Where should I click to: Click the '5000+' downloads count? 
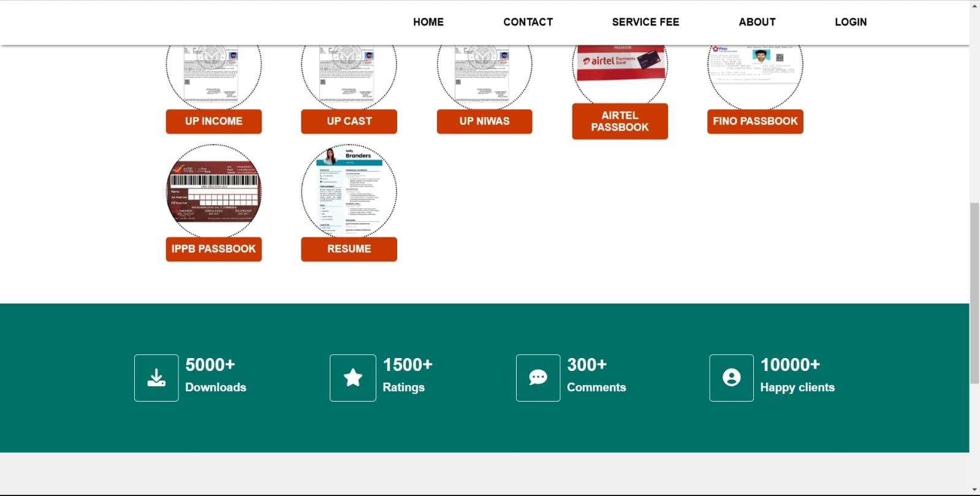[210, 365]
